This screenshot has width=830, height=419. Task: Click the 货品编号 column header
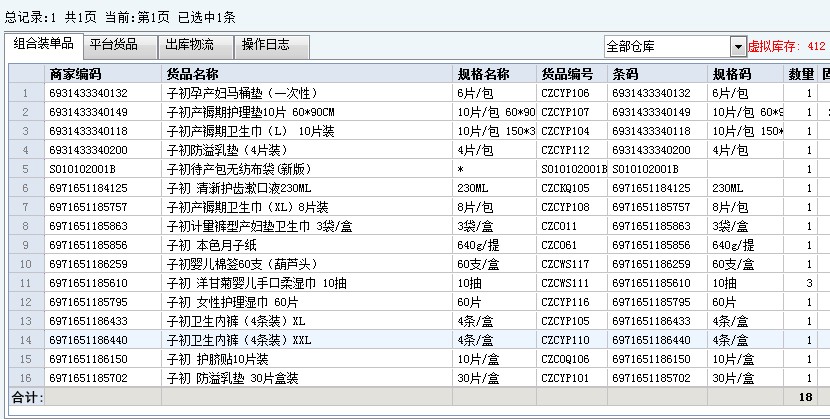pos(572,74)
